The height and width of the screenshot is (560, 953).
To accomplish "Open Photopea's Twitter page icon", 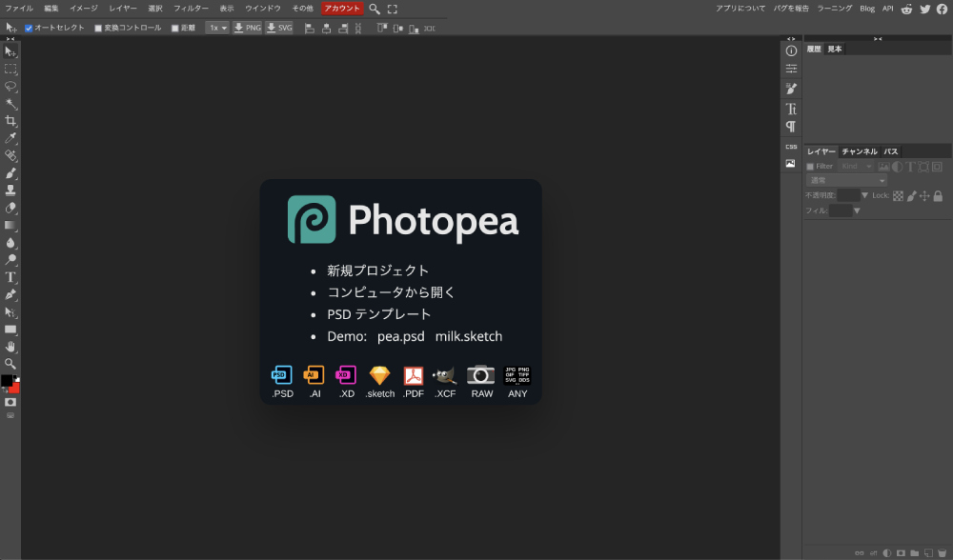I will [x=925, y=10].
